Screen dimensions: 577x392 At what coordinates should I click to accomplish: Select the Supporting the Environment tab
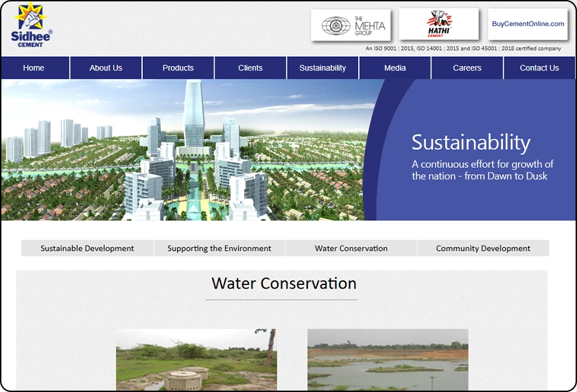tap(219, 248)
